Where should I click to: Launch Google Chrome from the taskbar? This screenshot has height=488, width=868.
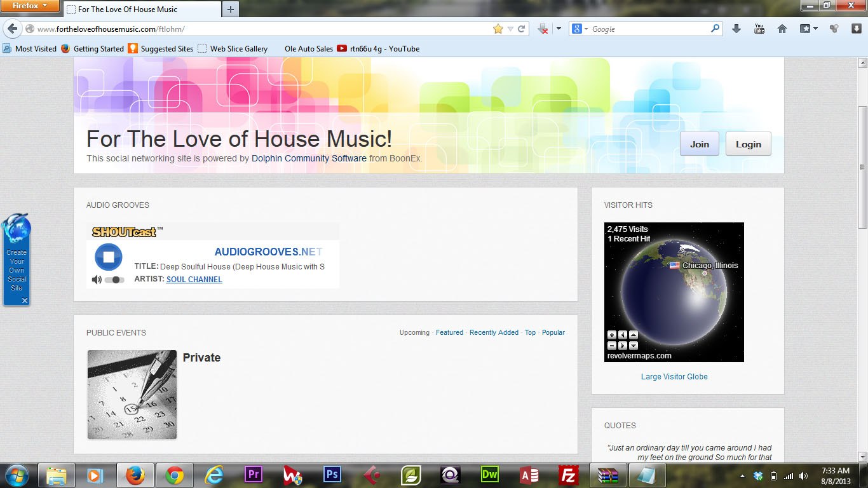coord(175,475)
